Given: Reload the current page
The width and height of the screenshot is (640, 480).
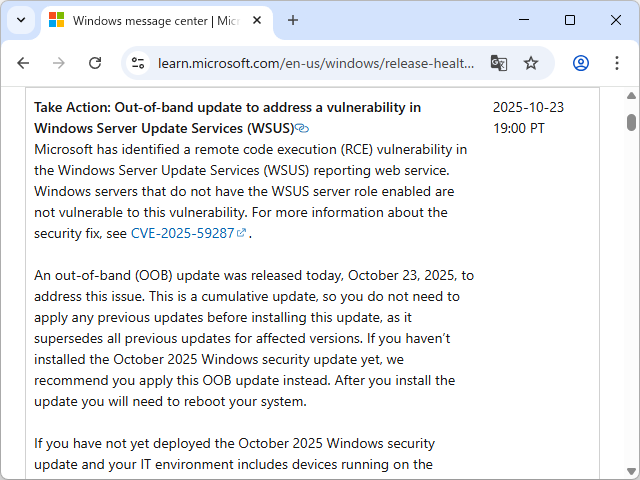Looking at the screenshot, I should point(95,63).
